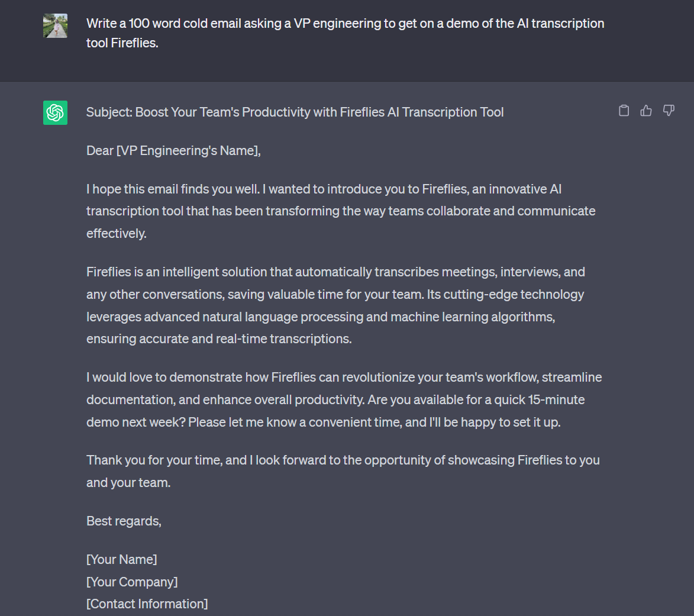Viewport: 694px width, 616px height.
Task: Click the Subject line of the email
Action: coord(295,112)
